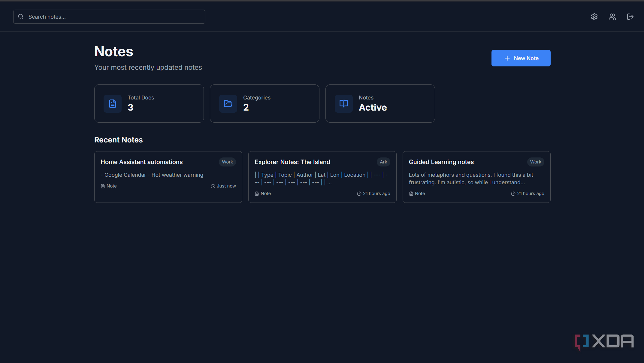Image resolution: width=644 pixels, height=363 pixels.
Task: Click the Categories count 2
Action: tap(246, 108)
